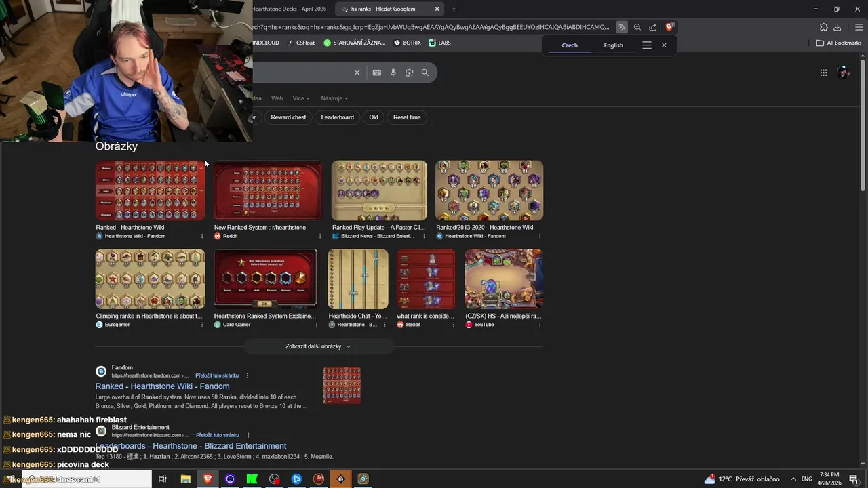This screenshot has width=868, height=488.
Task: Open more options for the YouTube image
Action: (x=540, y=325)
